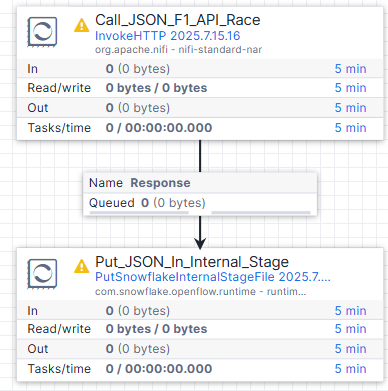Click 5 min in Call_JSON_F1_API_Race Read/write row
This screenshot has width=388, height=391.
pyautogui.click(x=351, y=88)
